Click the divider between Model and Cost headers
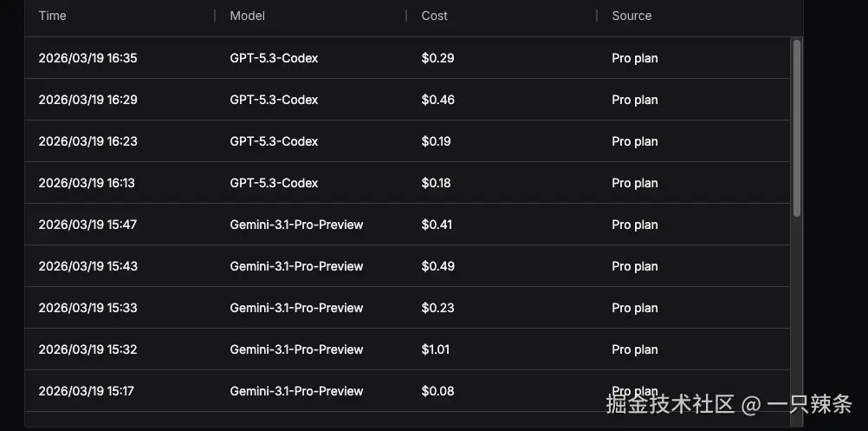Screen dimensions: 868x431 tap(406, 16)
